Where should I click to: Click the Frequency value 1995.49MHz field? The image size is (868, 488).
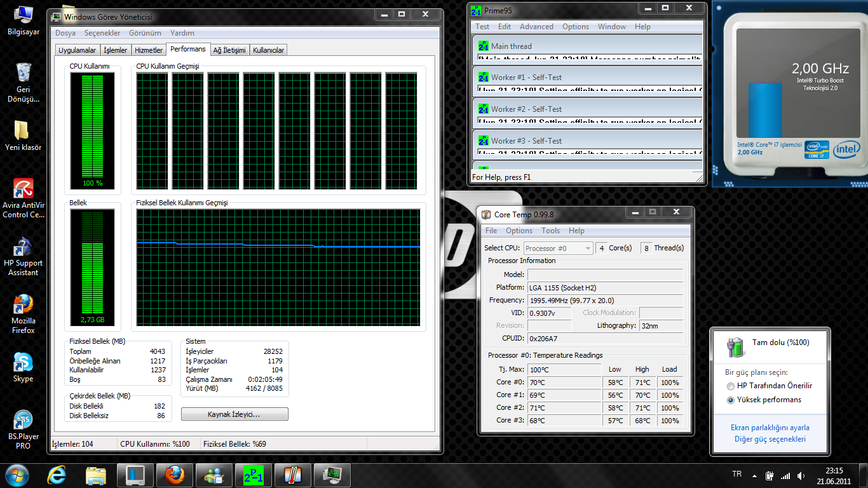(x=606, y=300)
